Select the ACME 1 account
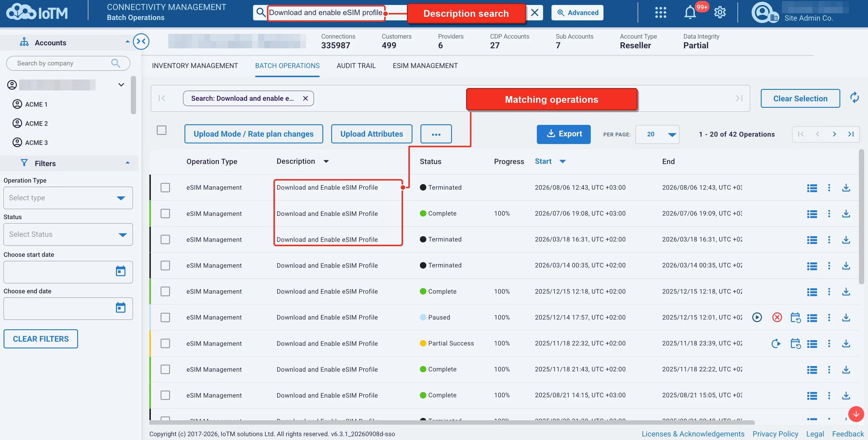 pyautogui.click(x=30, y=105)
